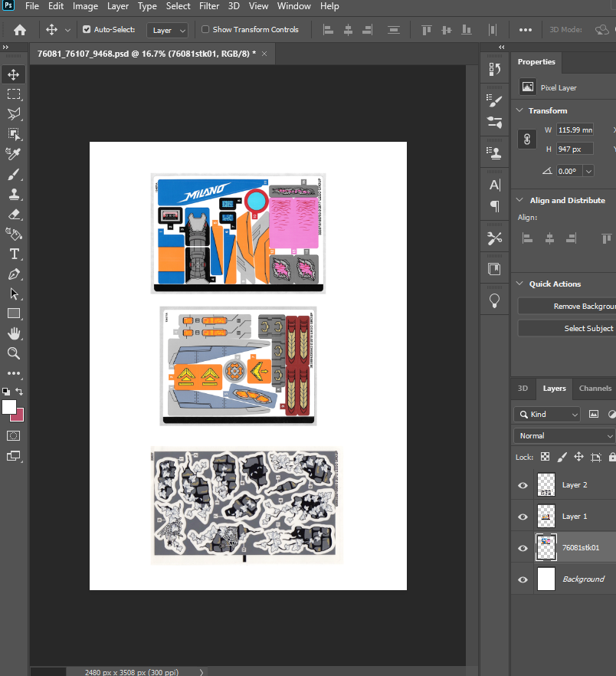
Task: Open the Window menu
Action: coord(294,6)
